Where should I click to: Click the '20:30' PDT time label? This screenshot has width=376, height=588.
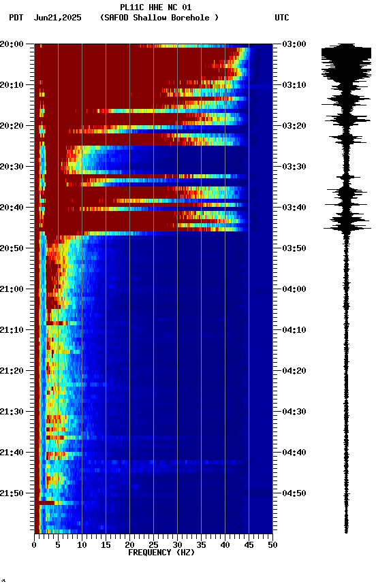coord(12,167)
